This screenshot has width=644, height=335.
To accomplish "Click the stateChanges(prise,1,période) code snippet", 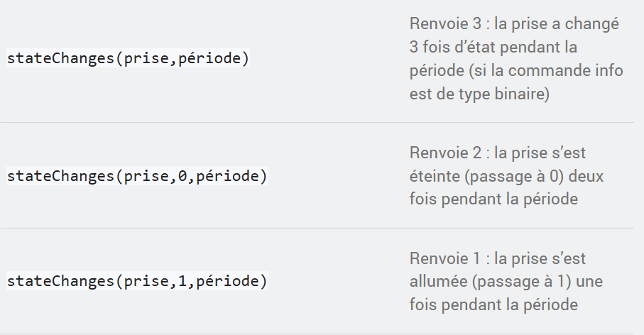I will tap(137, 282).
